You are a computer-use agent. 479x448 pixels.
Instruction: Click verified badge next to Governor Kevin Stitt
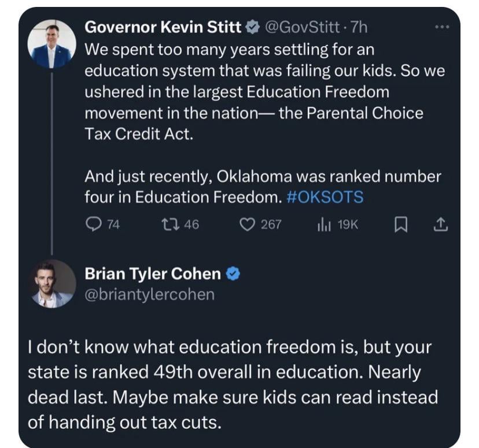click(253, 27)
